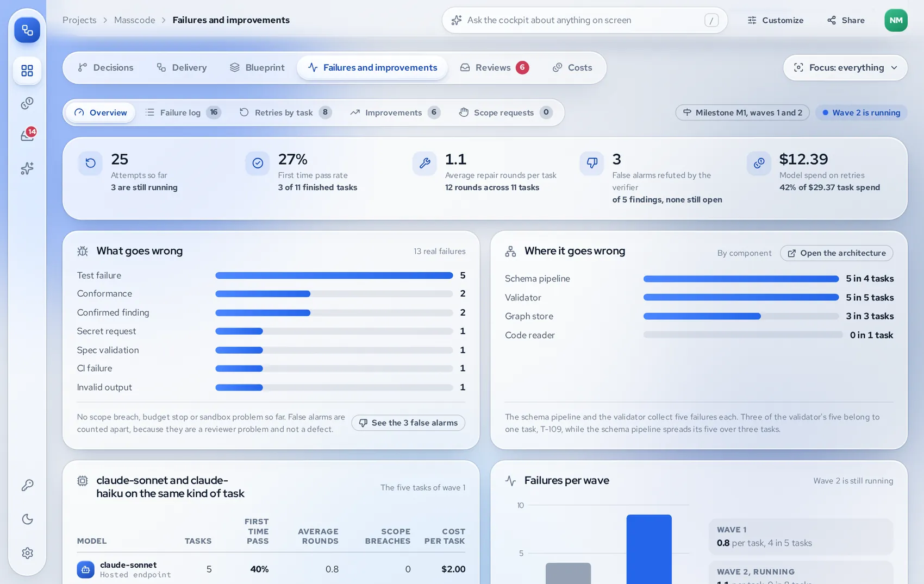Image resolution: width=924 pixels, height=584 pixels.
Task: Open the sidebar coins icon
Action: point(27,103)
